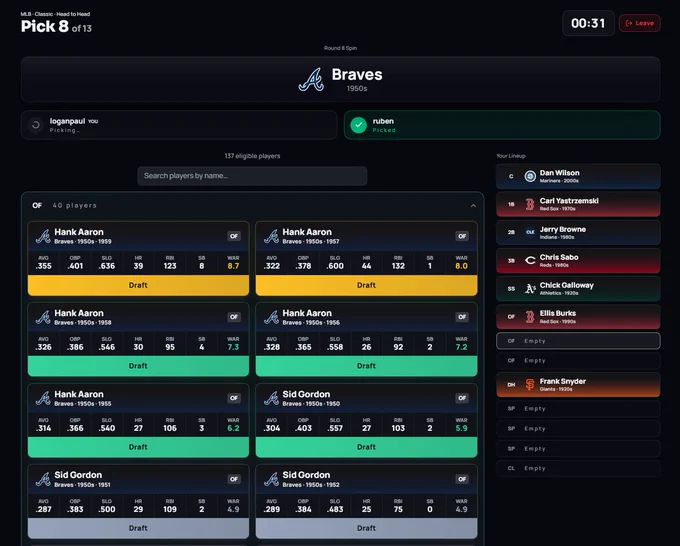Screen dimensions: 680x546
Task: Click the 8.0 WAR value for Aaron 1957
Action: pyautogui.click(x=461, y=266)
